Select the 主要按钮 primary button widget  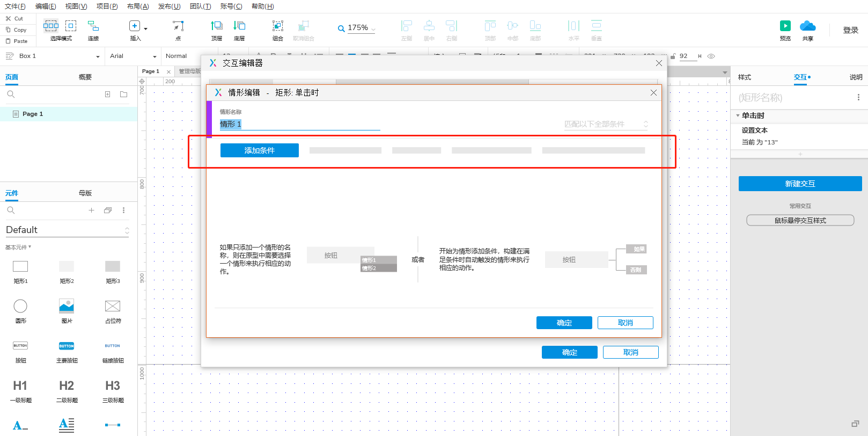point(67,346)
